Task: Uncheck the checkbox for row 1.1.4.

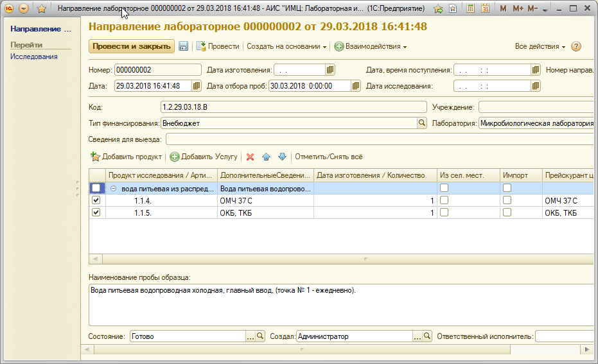Action: click(x=96, y=200)
